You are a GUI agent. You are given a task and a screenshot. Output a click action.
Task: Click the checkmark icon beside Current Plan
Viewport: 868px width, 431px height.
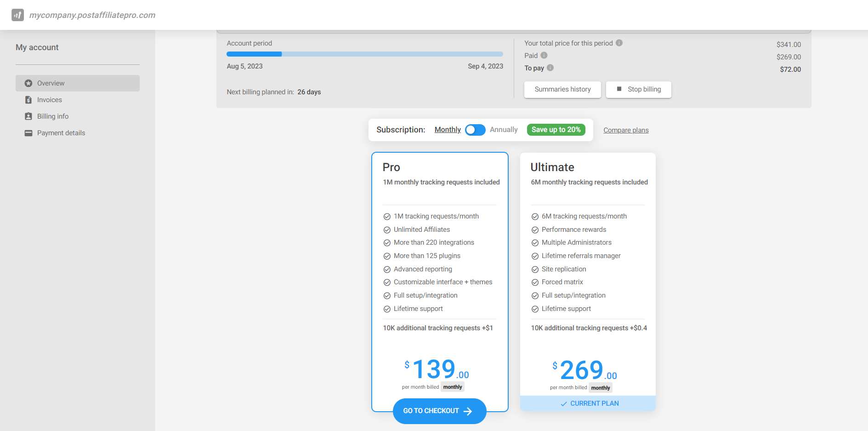(x=563, y=404)
